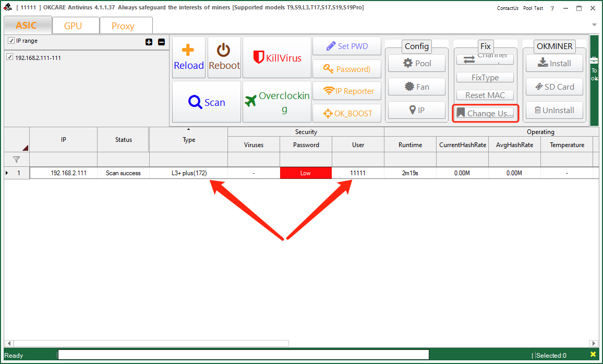Toggle the IP range checkbox

pyautogui.click(x=11, y=41)
